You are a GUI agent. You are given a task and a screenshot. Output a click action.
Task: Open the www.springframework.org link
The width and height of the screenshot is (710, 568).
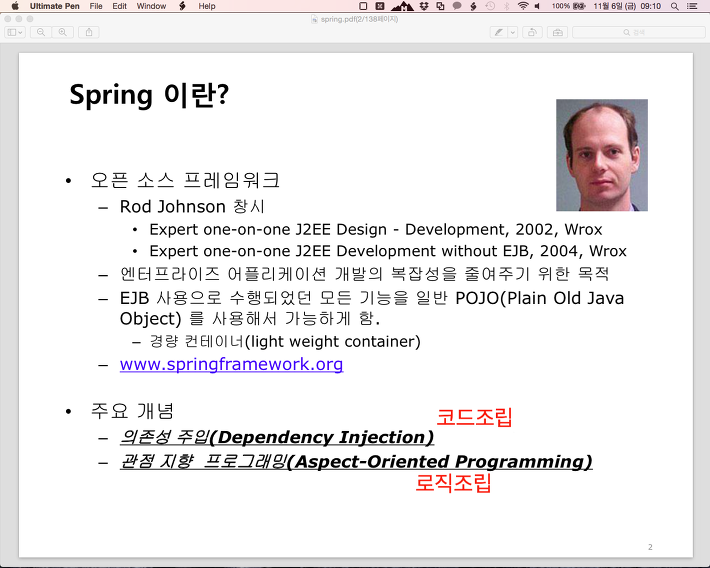[x=231, y=364]
